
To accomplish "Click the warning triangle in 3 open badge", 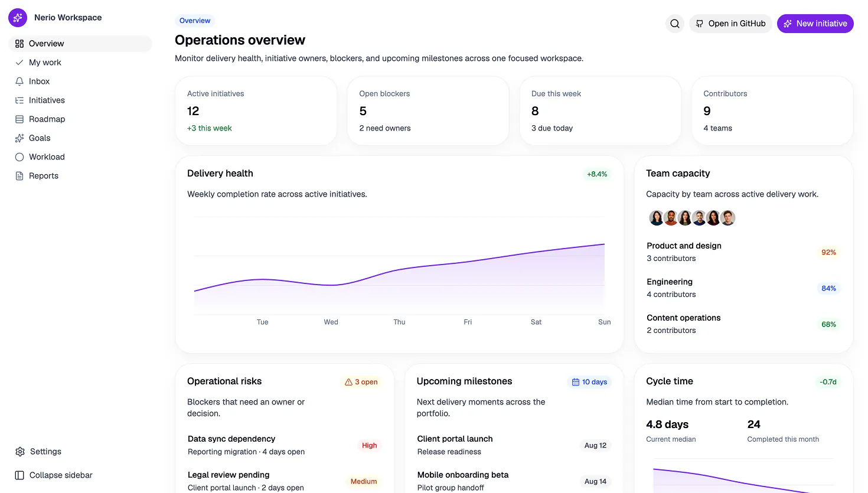I will 348,382.
